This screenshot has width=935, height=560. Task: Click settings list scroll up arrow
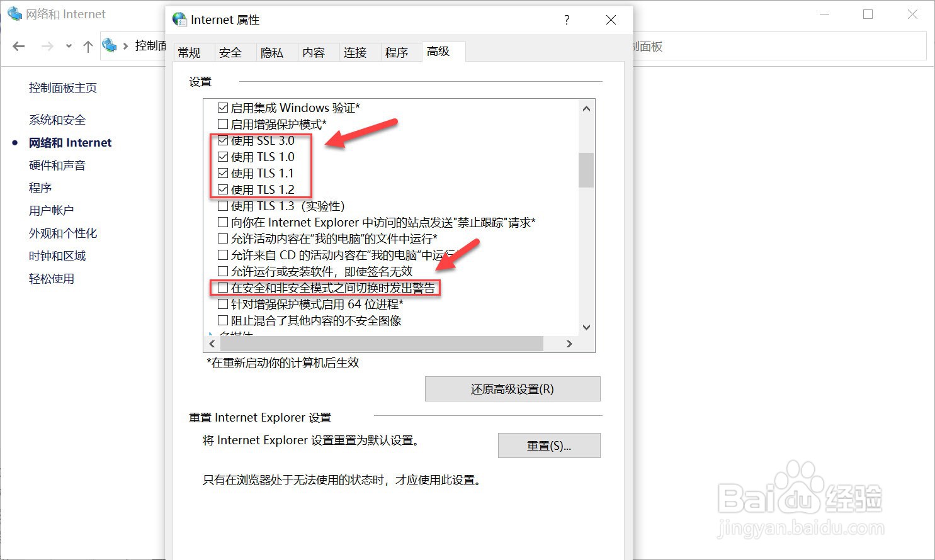586,108
